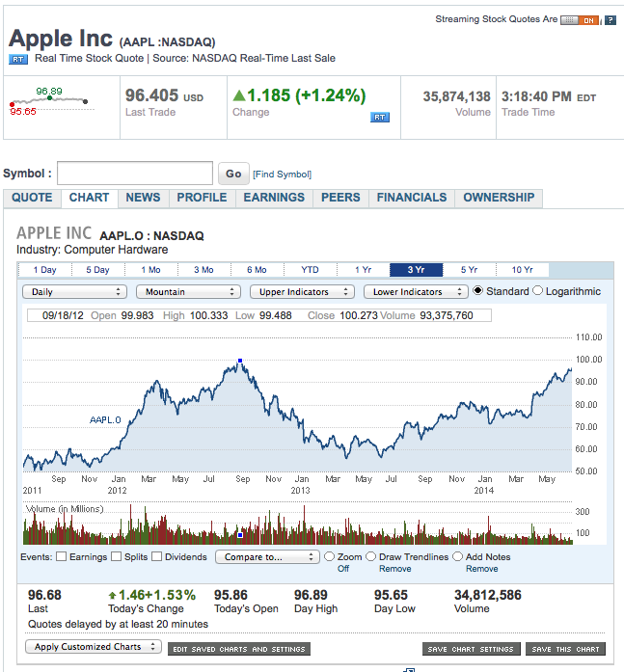This screenshot has height=672, width=624.
Task: Click the RT badge beside Real Time Stock Quote
Action: (x=18, y=59)
